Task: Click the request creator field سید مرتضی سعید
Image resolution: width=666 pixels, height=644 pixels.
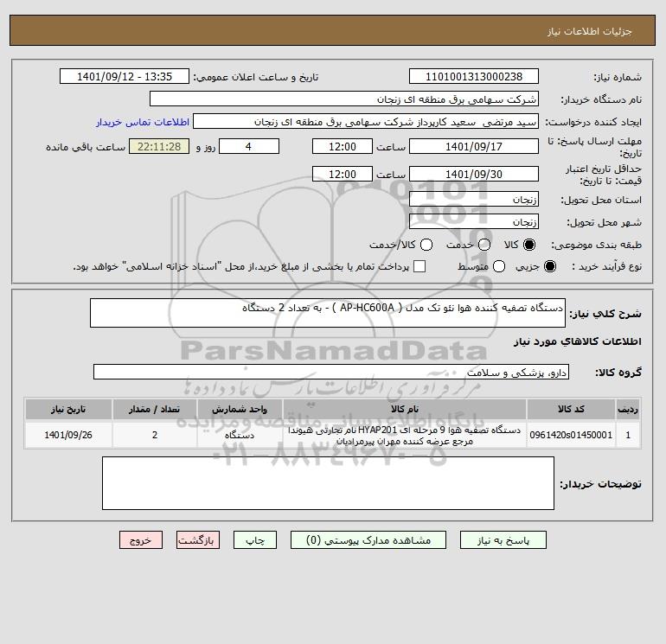Action: pos(366,121)
